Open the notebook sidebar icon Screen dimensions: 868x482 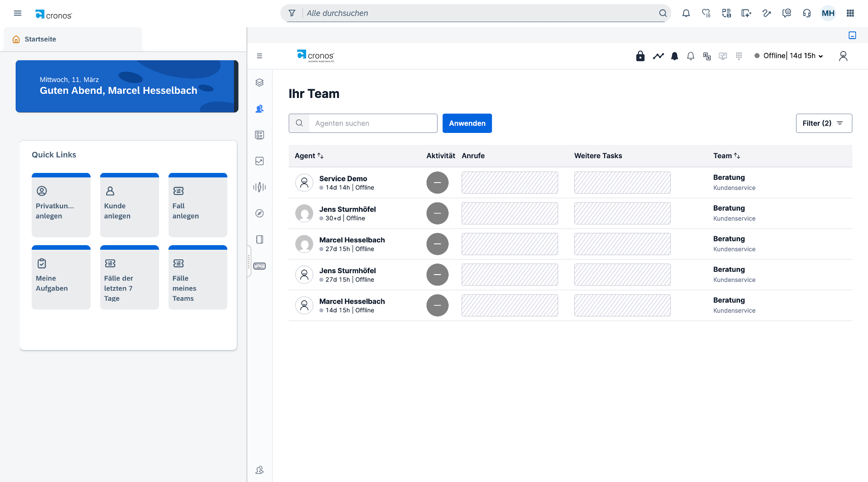pyautogui.click(x=259, y=240)
